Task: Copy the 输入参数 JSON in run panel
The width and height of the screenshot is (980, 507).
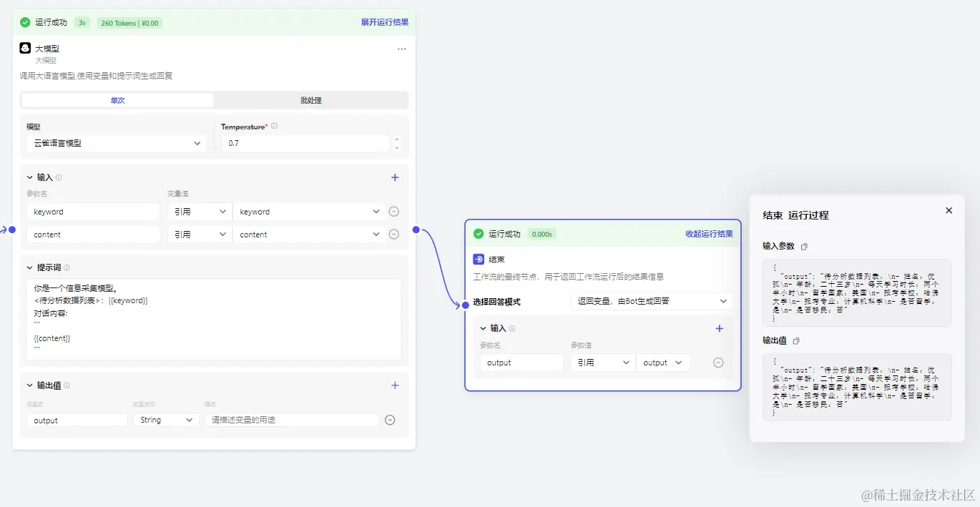Action: point(804,247)
